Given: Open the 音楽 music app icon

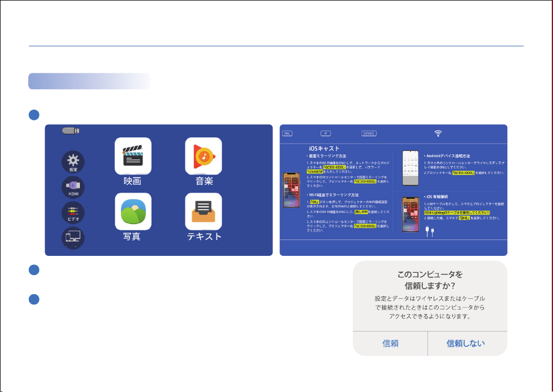Looking at the screenshot, I should (x=204, y=156).
